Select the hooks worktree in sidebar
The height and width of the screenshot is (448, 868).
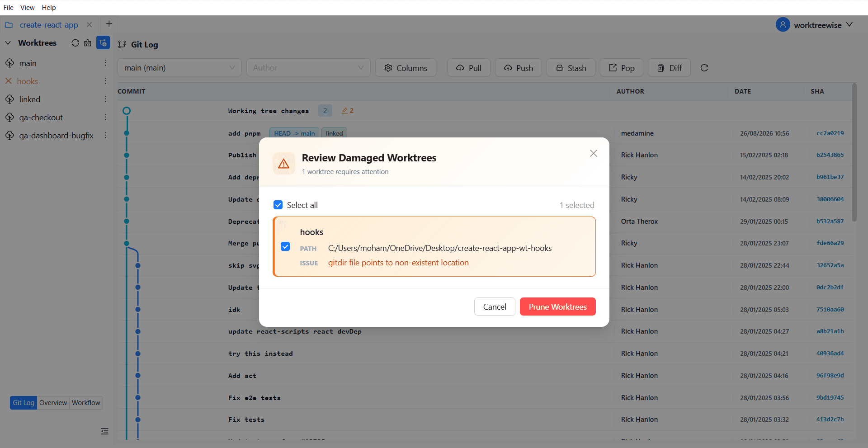coord(28,81)
